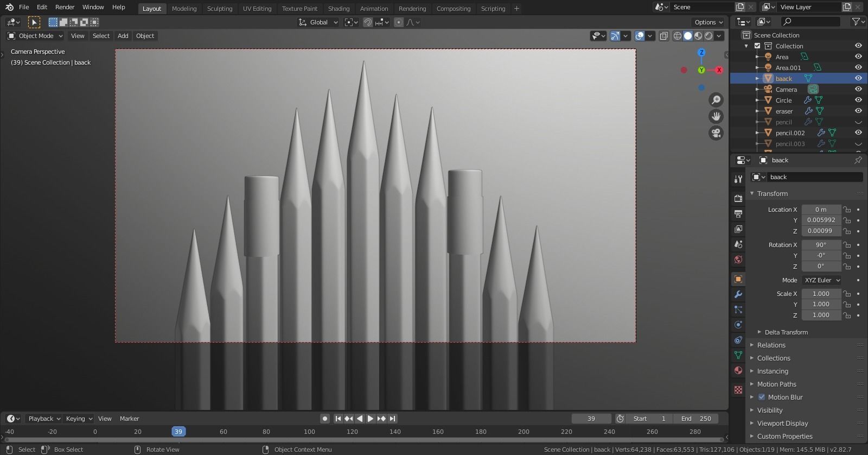Click the pan view hand icon
This screenshot has height=455, width=868.
coord(716,116)
